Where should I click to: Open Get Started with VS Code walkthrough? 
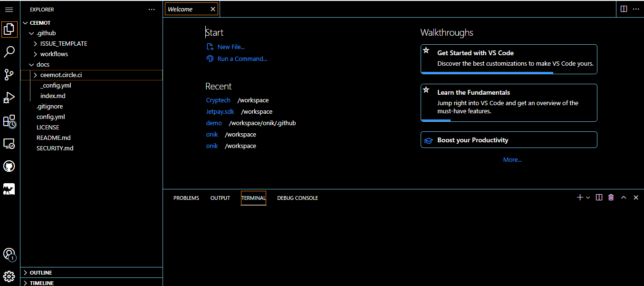click(509, 59)
